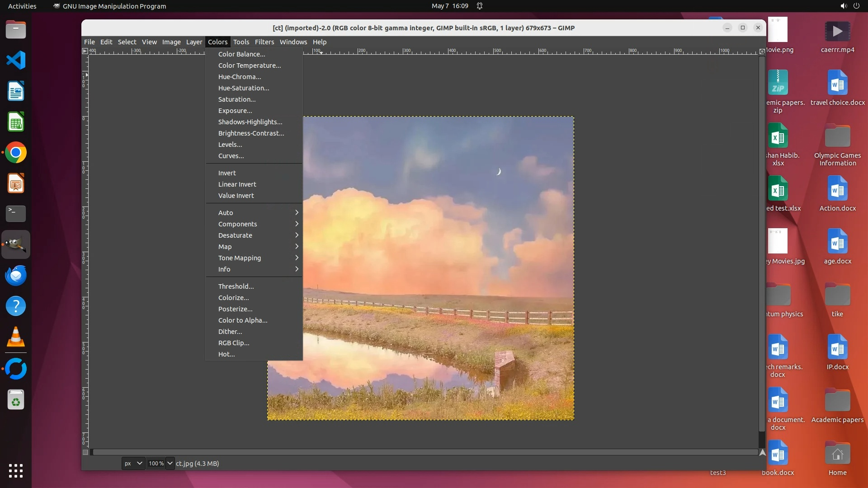Click the navigate image icon at bottom-right corner
This screenshot has width=868, height=488.
click(762, 452)
